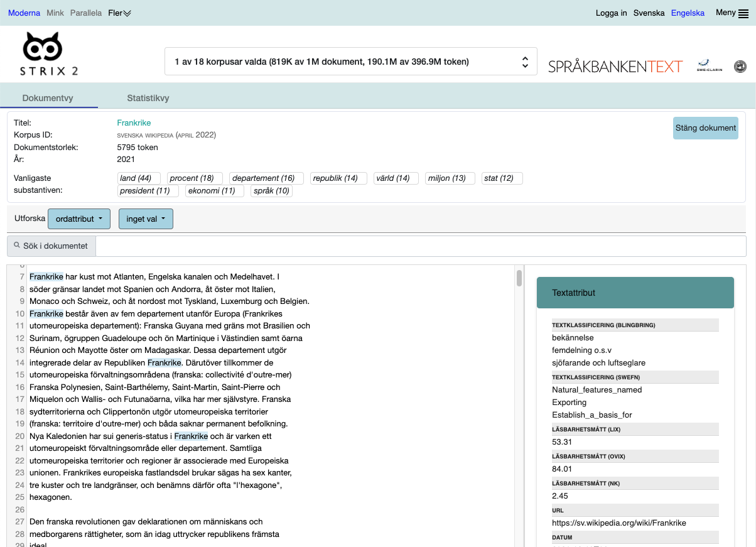Viewport: 756px width, 547px height.
Task: Open the Frankrike title link
Action: (x=134, y=123)
